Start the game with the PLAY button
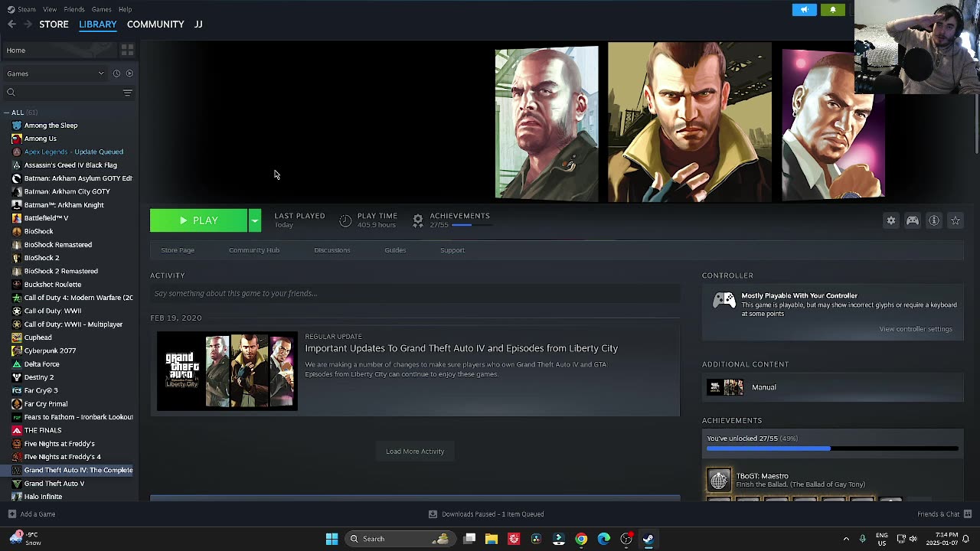Screen dimensions: 980x551 (x=198, y=220)
